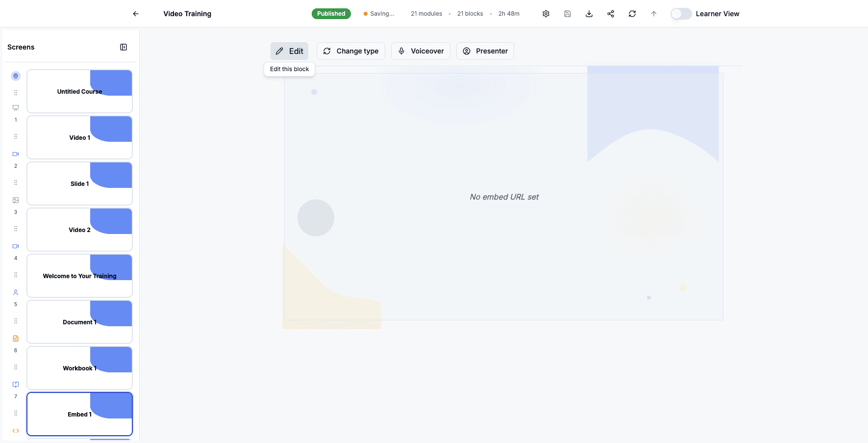
Task: Open the Change type options
Action: click(350, 51)
